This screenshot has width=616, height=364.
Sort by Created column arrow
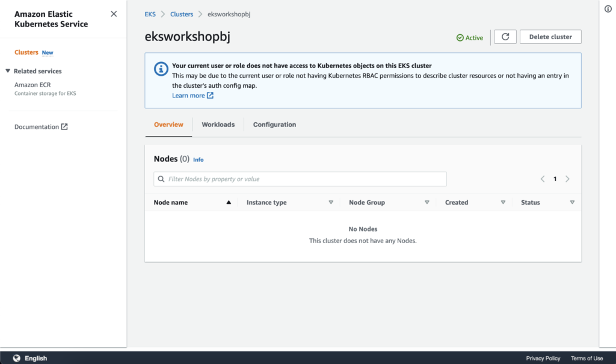(x=503, y=202)
